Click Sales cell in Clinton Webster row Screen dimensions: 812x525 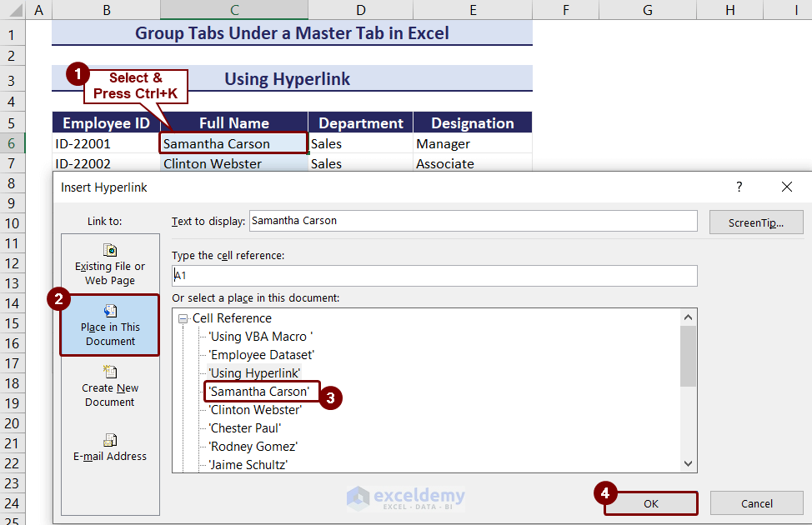[x=360, y=163]
